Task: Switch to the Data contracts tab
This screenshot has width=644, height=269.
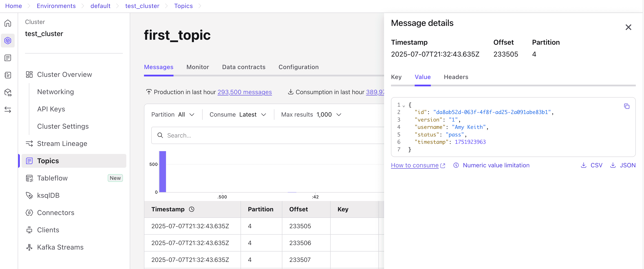Action: [x=244, y=67]
